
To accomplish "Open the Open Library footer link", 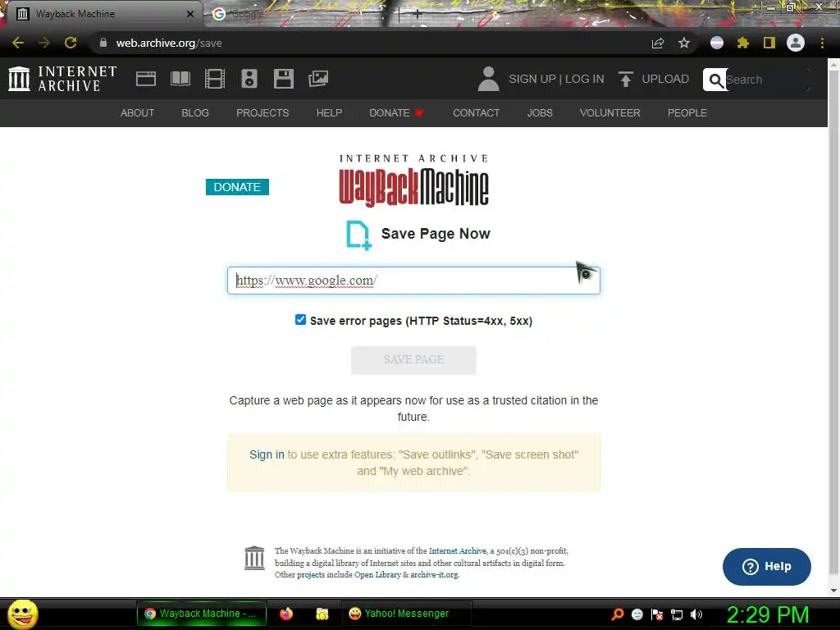I will (x=377, y=574).
